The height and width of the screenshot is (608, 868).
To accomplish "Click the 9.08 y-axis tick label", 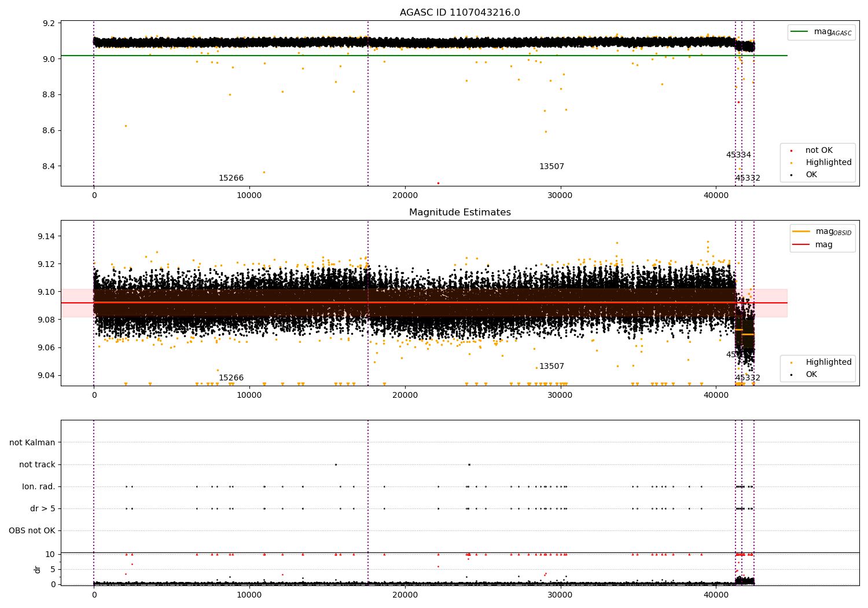I will pos(47,320).
